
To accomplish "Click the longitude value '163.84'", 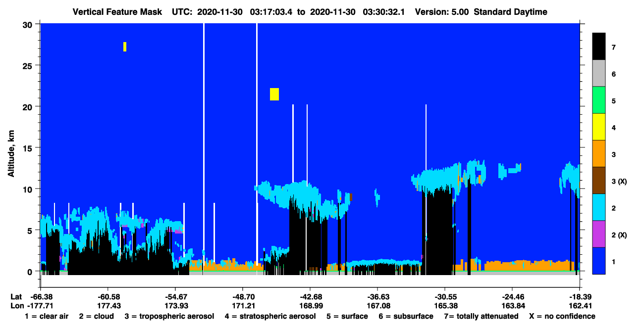I will point(513,306).
